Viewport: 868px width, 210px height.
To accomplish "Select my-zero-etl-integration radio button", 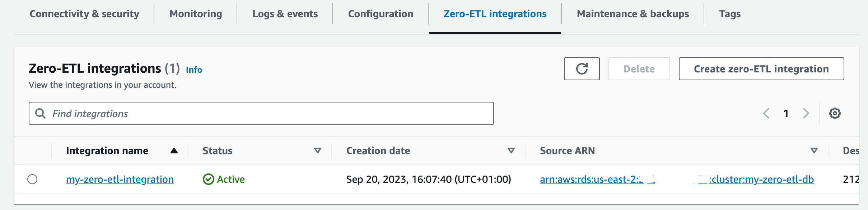I will 32,179.
